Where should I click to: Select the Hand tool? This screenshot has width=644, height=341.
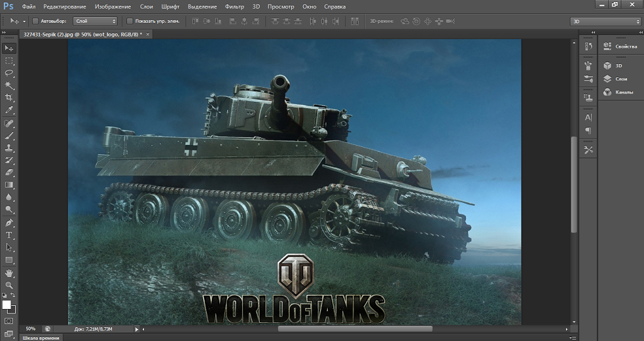[x=9, y=273]
